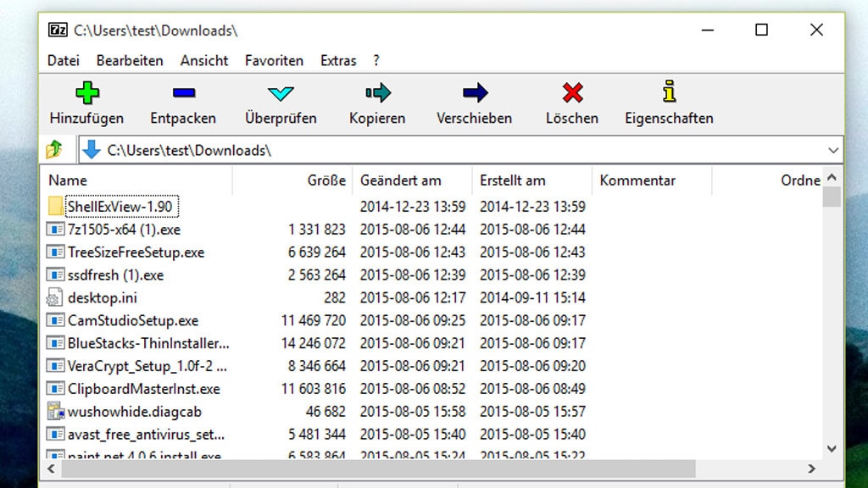Click the Verschieben blue arrow icon
This screenshot has width=868, height=488.
pyautogui.click(x=475, y=93)
